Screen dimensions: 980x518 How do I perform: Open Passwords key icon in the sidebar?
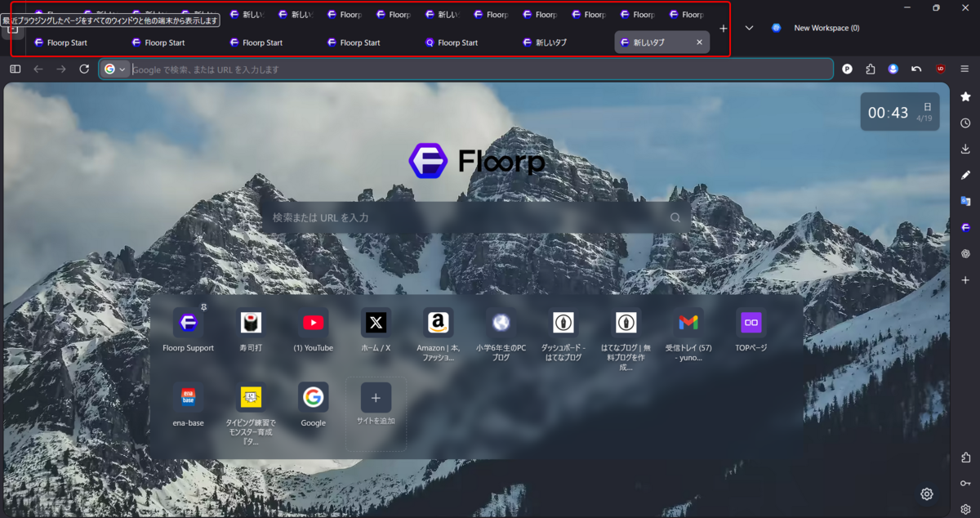(x=966, y=483)
